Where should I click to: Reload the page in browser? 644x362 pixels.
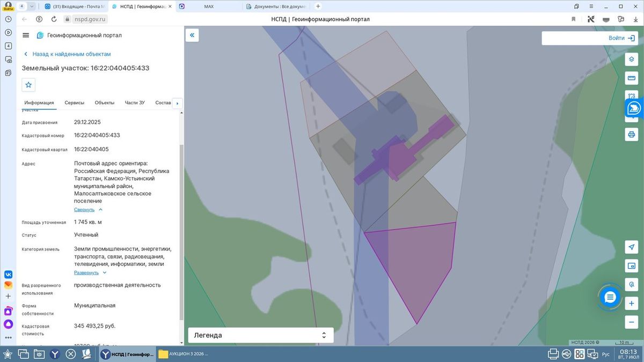pos(54,19)
